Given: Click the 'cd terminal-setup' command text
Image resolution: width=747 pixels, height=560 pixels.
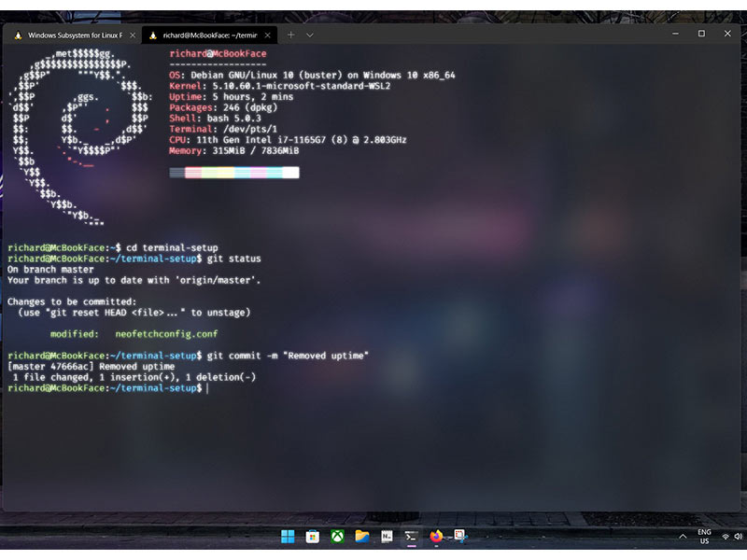Looking at the screenshot, I should pos(172,247).
